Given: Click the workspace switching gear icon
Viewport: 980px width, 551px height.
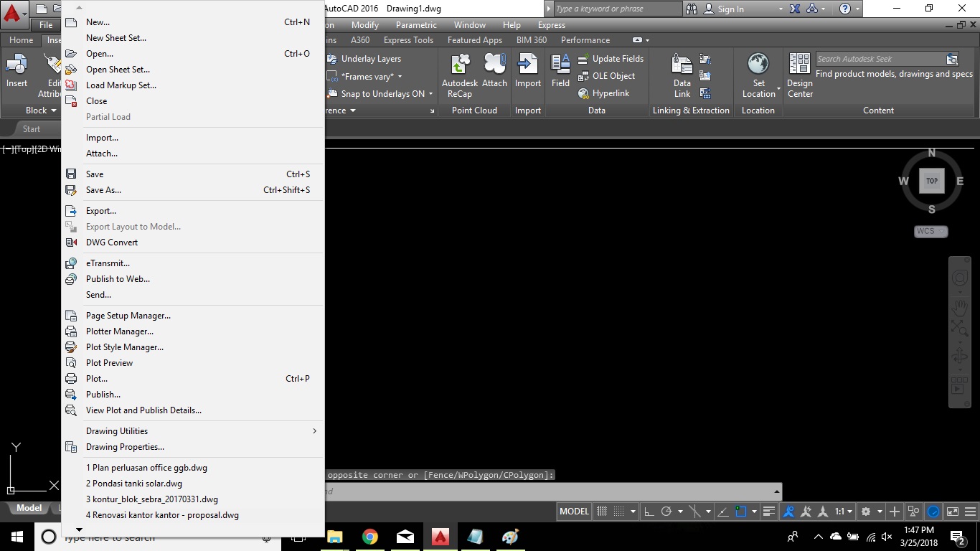Looking at the screenshot, I should click(x=866, y=512).
